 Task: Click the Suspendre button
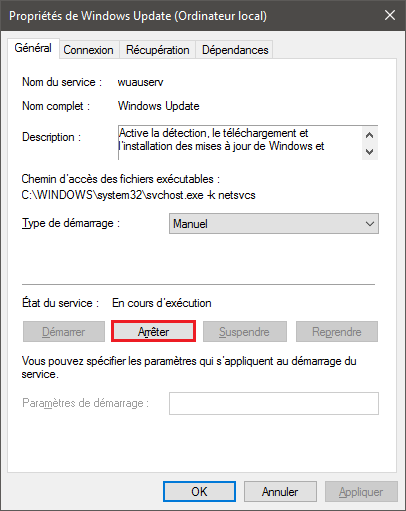point(245,332)
